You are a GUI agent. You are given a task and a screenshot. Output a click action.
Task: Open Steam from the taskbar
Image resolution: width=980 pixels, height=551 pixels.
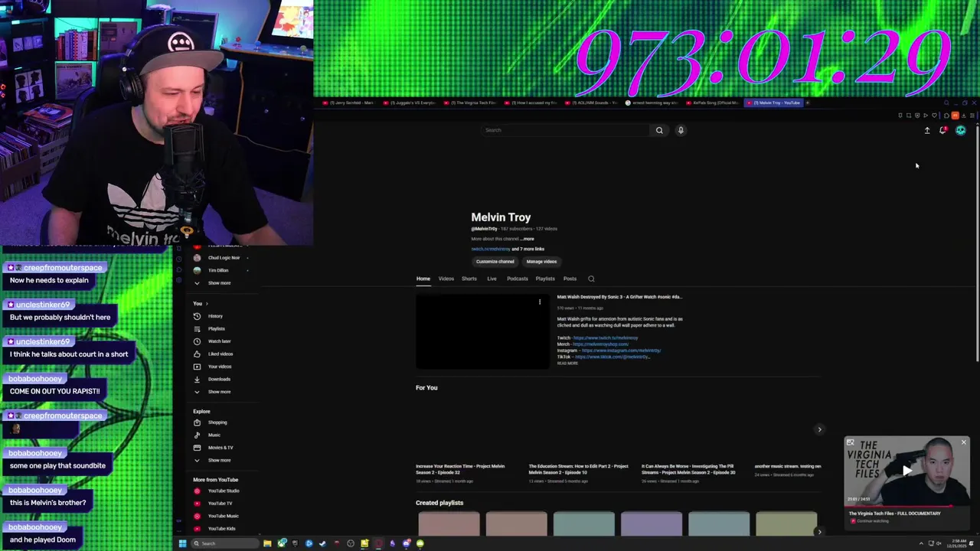(x=322, y=543)
